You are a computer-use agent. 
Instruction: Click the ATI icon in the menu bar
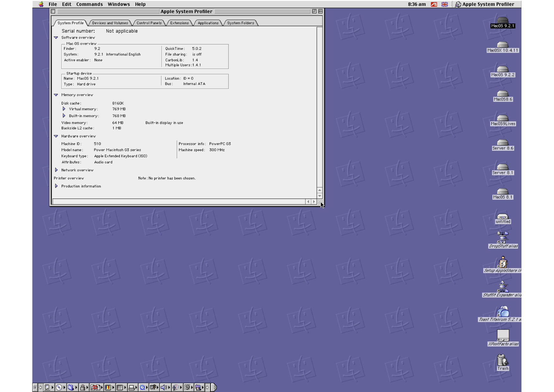tap(434, 4)
